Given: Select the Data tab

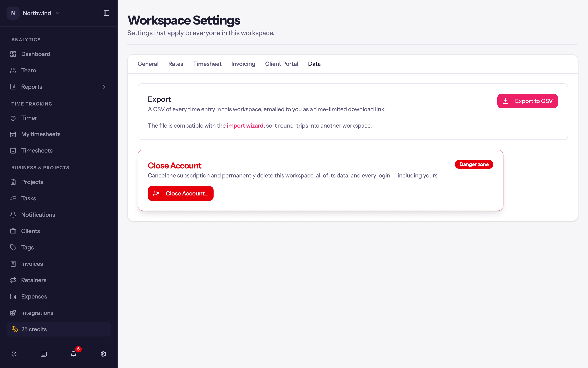Looking at the screenshot, I should coord(314,64).
